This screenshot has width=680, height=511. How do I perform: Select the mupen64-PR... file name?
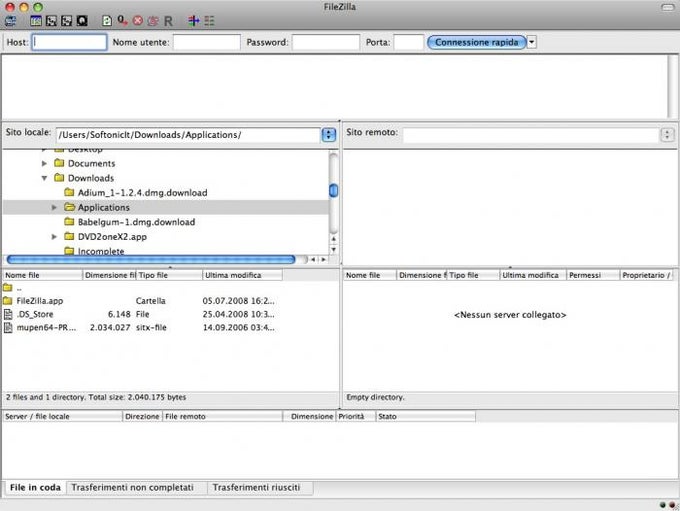tap(46, 328)
